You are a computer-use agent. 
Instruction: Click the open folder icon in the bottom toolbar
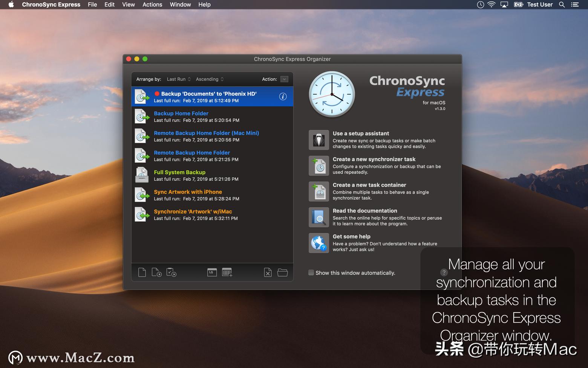[x=283, y=272]
